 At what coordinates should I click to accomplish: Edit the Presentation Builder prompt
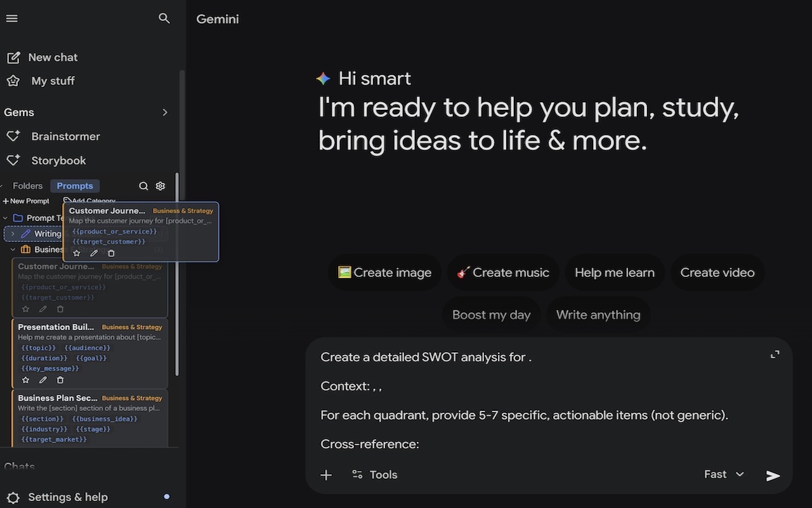coord(43,380)
